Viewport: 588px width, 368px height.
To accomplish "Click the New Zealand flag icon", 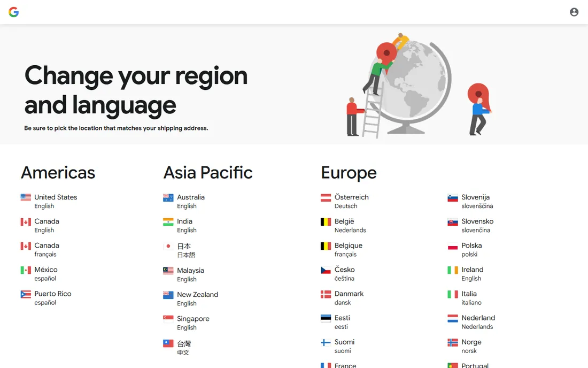I will [x=168, y=295].
